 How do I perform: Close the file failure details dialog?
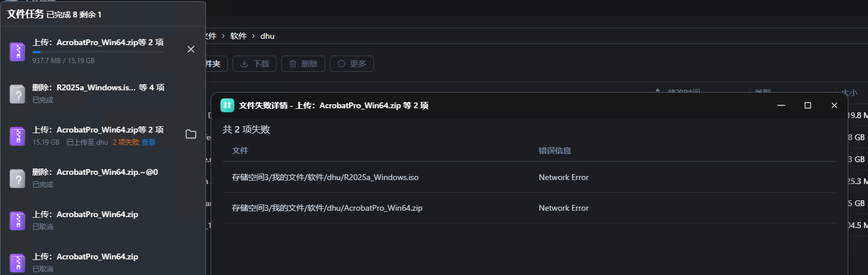point(834,105)
